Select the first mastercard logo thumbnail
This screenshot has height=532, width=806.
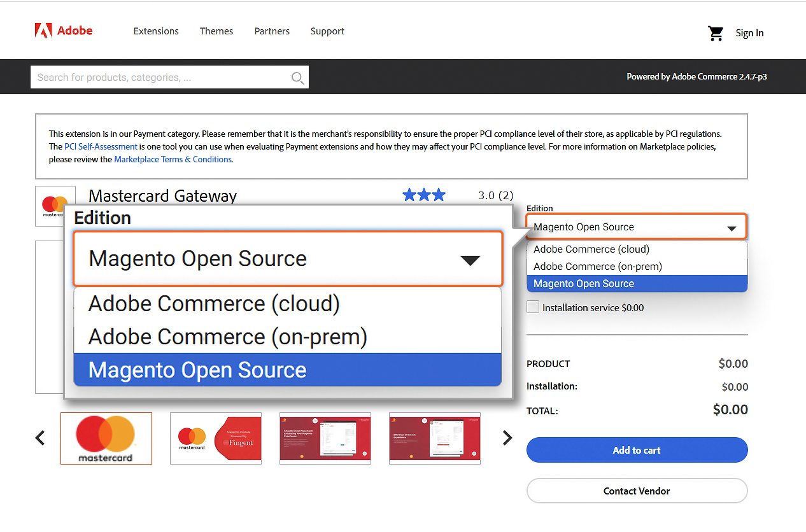click(x=106, y=438)
